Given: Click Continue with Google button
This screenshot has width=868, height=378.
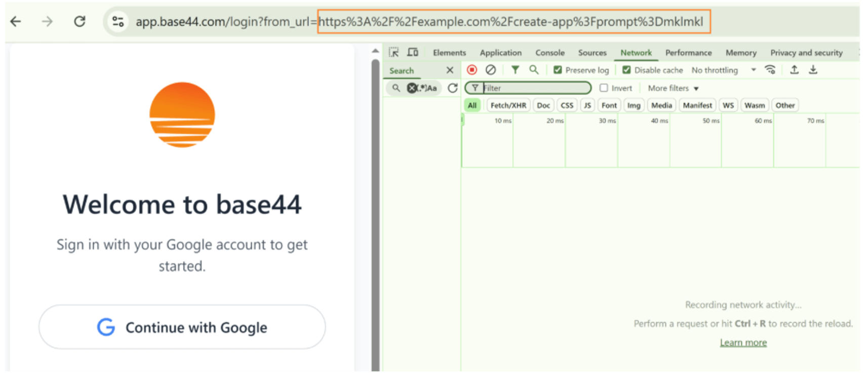Looking at the screenshot, I should point(182,327).
